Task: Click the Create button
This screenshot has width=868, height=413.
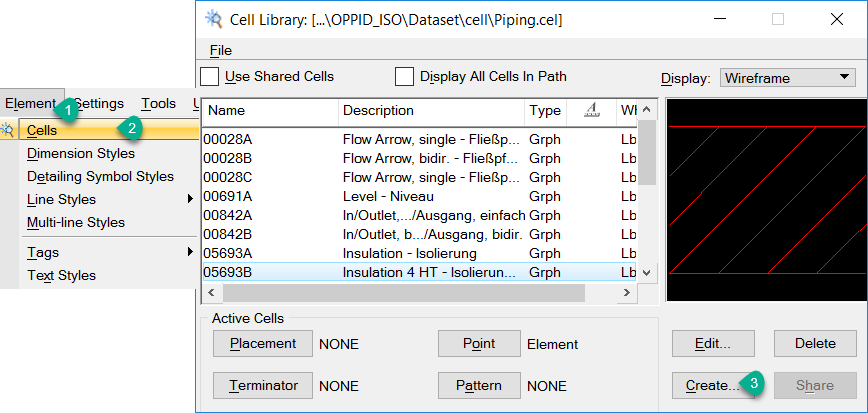Action: [712, 384]
